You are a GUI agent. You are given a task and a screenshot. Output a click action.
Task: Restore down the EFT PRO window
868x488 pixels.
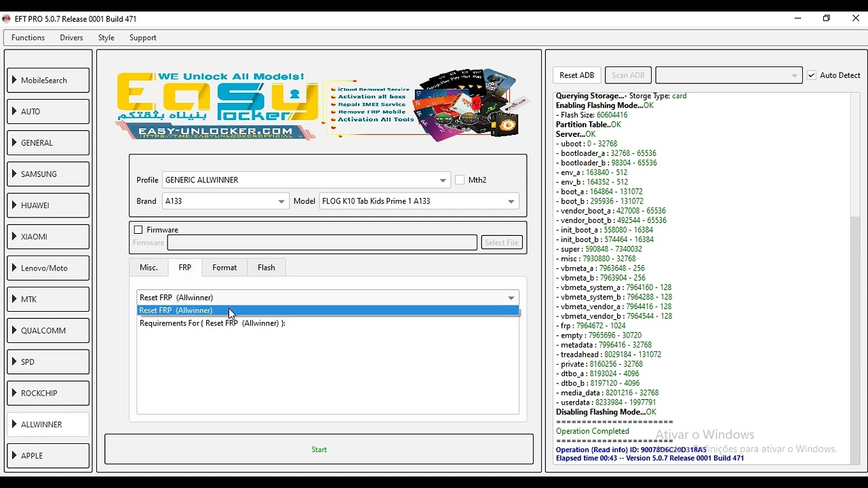(x=827, y=19)
